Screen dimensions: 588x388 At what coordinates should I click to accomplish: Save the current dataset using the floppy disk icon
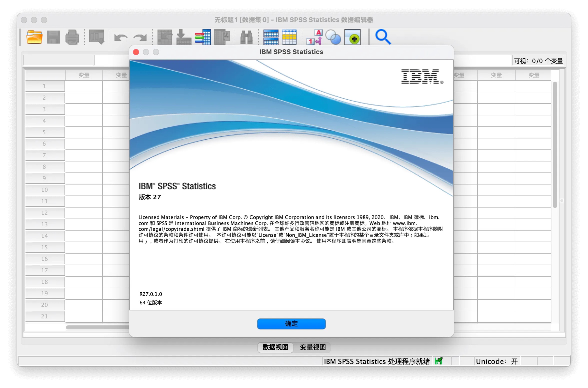53,37
